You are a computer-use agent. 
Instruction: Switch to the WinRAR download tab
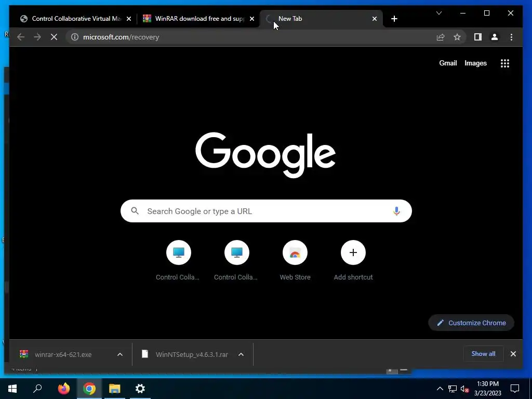(199, 19)
